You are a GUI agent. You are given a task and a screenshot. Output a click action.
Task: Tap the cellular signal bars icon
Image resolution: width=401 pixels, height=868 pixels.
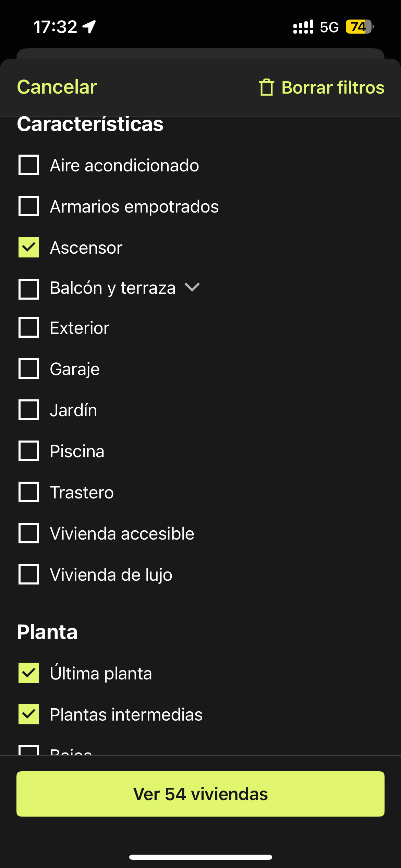303,27
